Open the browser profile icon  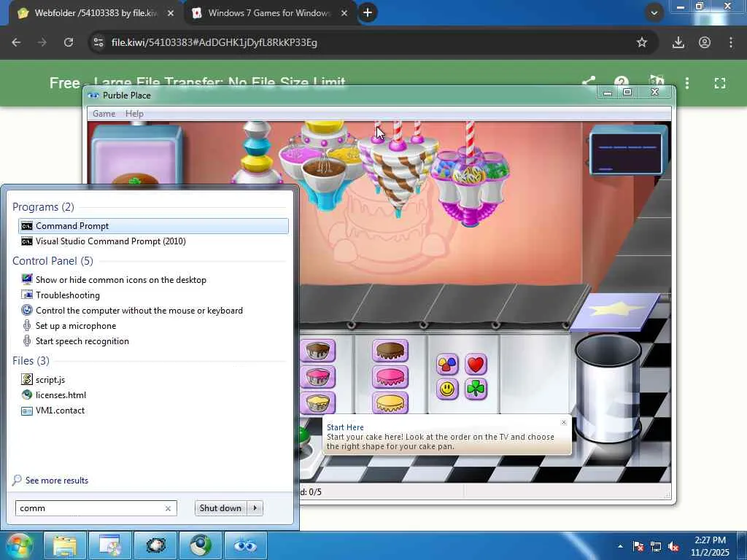[705, 42]
